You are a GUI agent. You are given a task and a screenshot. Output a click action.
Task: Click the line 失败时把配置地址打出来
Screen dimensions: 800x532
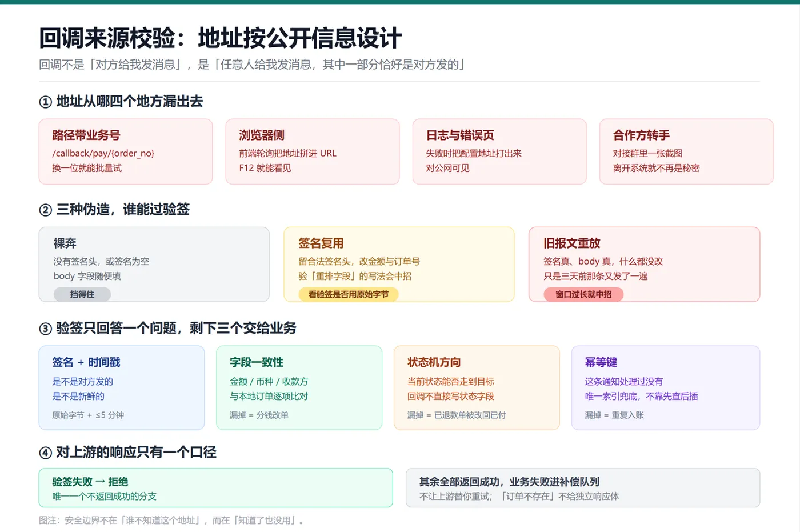pyautogui.click(x=474, y=153)
